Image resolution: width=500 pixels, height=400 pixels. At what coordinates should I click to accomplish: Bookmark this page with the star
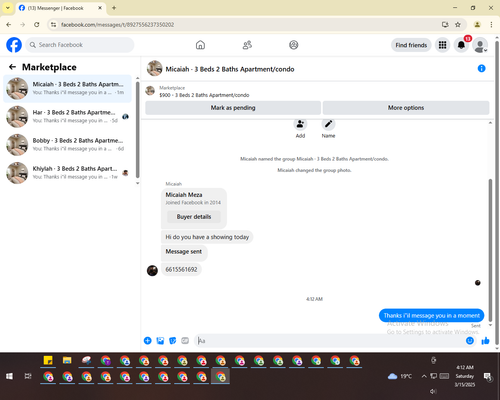[458, 25]
